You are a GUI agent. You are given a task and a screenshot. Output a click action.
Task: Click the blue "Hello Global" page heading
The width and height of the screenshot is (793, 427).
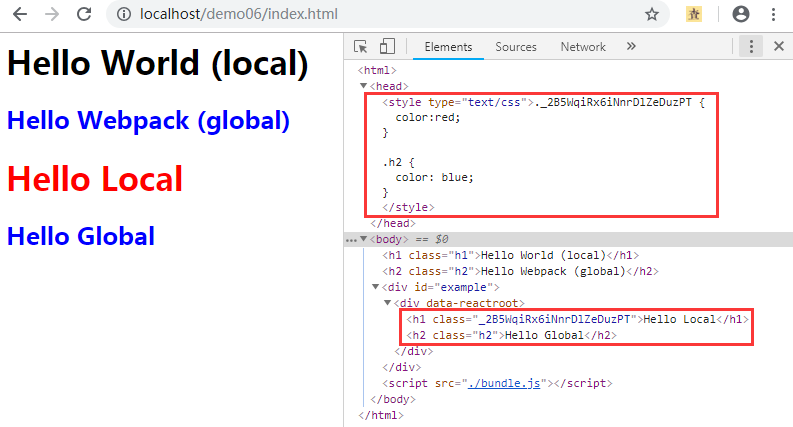pos(81,236)
